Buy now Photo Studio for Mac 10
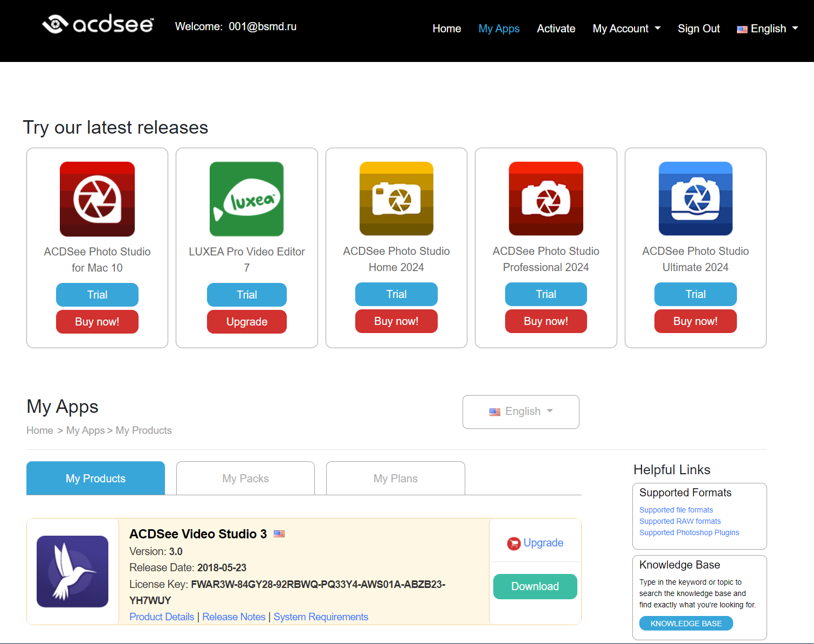 97,322
